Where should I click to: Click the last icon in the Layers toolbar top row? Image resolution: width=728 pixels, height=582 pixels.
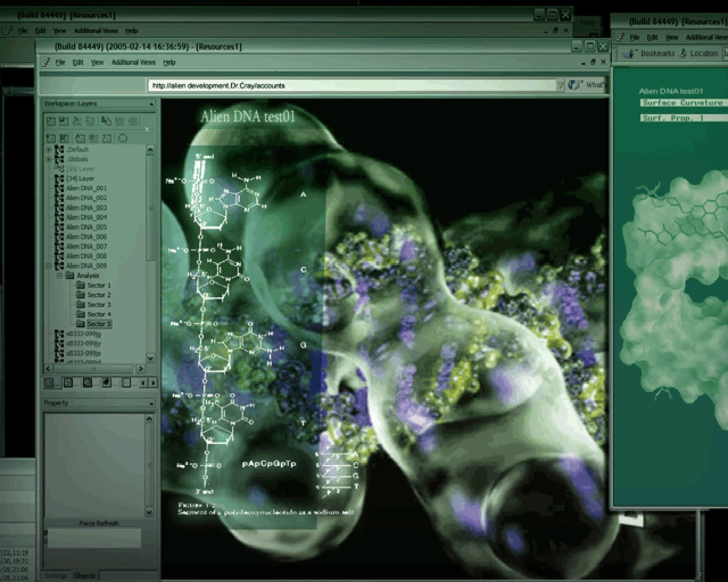point(132,121)
